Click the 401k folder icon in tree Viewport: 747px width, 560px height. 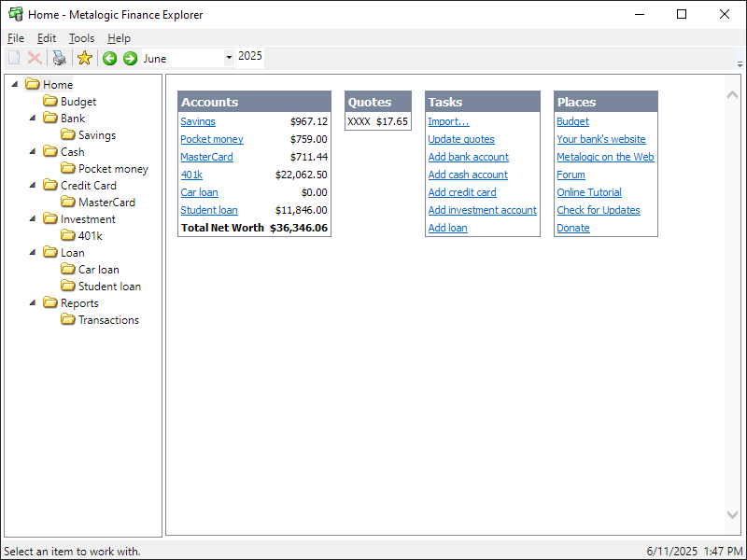coord(68,236)
